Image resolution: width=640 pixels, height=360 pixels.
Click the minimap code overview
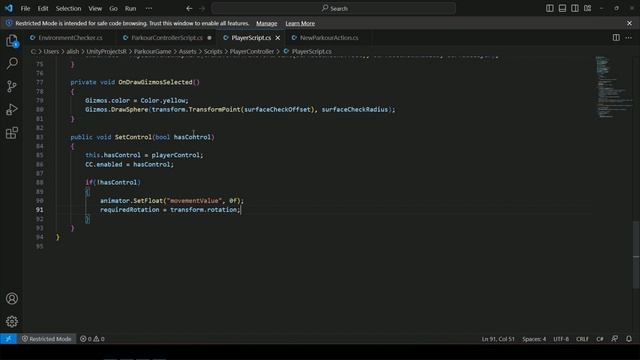click(612, 87)
